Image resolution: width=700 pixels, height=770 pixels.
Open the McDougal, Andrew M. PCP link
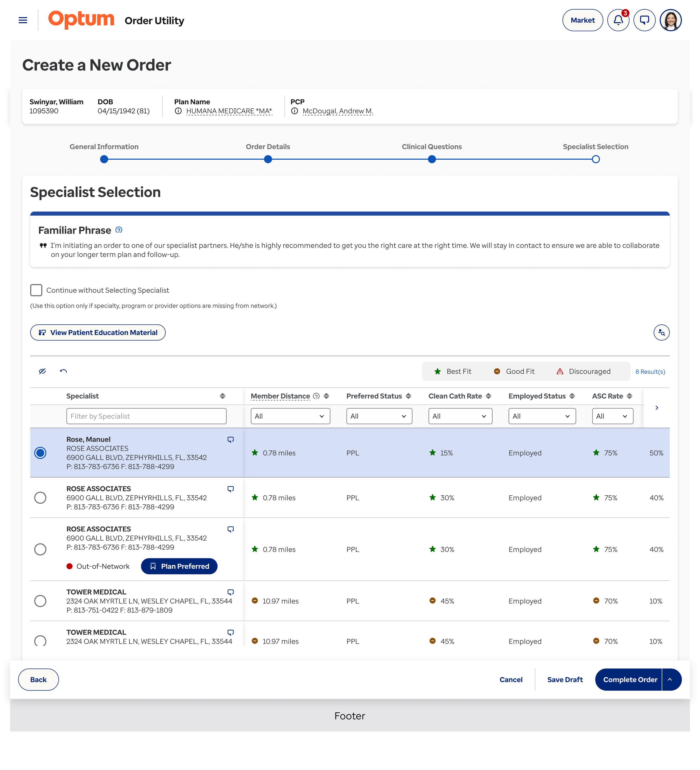coord(338,111)
